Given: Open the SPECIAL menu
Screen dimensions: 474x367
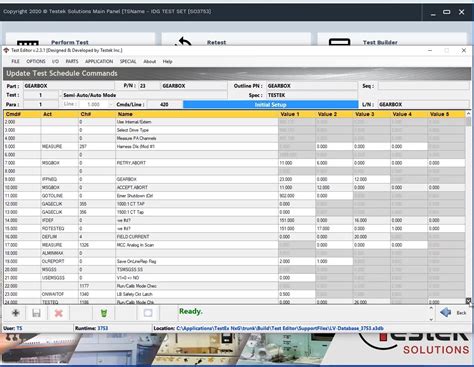Looking at the screenshot, I should [x=128, y=61].
